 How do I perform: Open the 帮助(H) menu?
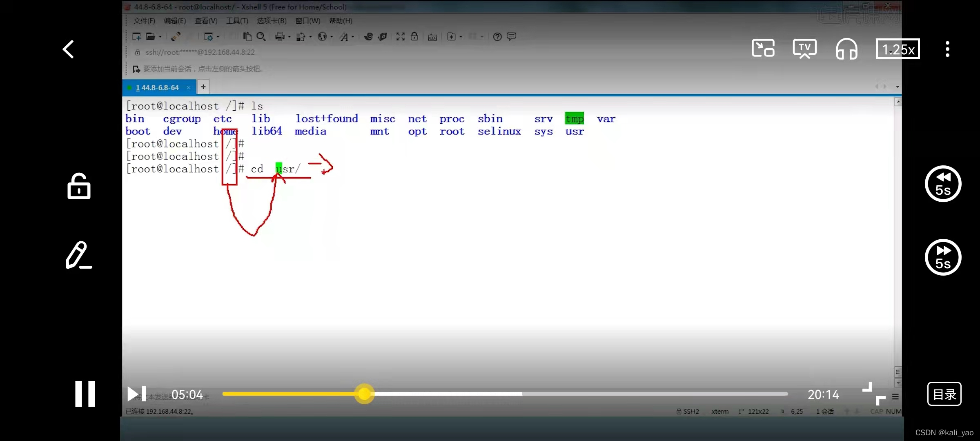341,21
